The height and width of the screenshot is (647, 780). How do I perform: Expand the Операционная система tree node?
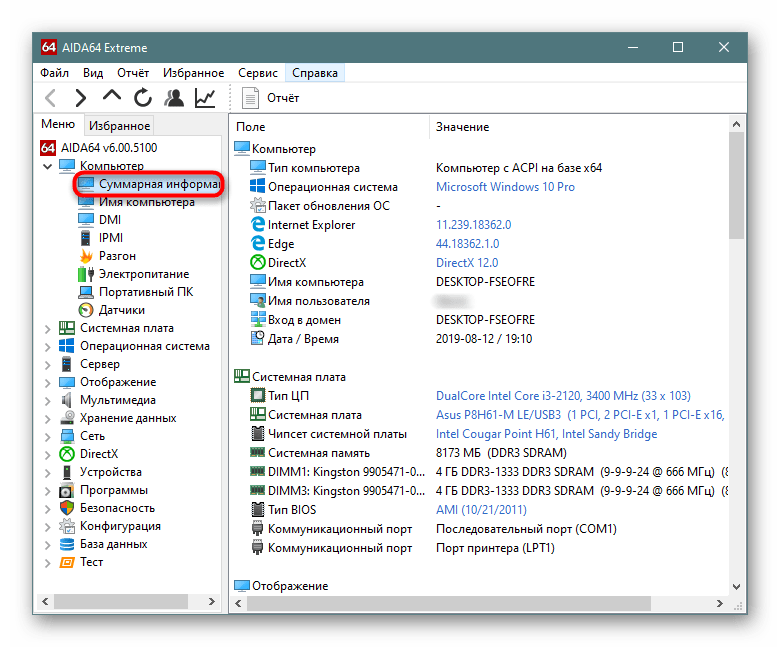tap(47, 346)
